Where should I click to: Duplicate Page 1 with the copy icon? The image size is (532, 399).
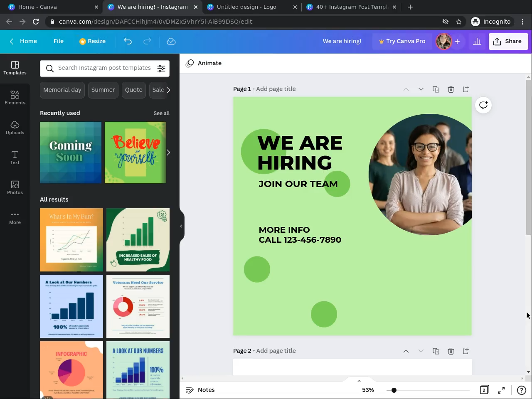[436, 89]
